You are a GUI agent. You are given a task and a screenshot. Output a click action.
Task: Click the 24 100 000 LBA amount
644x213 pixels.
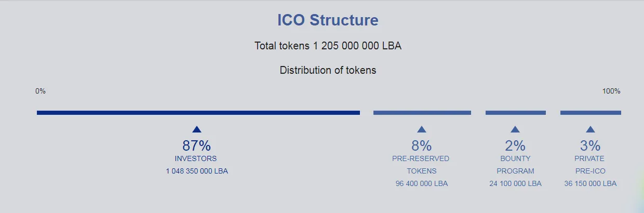coord(515,183)
